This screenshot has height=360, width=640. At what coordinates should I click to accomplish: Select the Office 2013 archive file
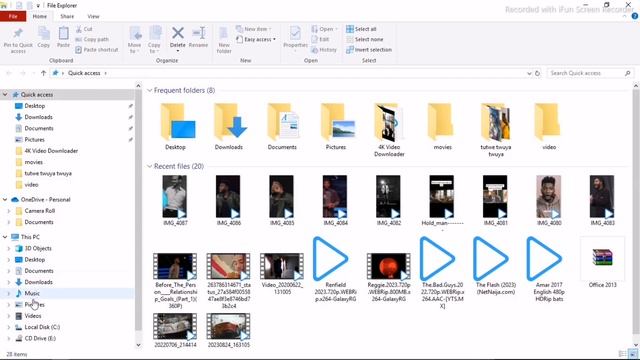click(602, 262)
